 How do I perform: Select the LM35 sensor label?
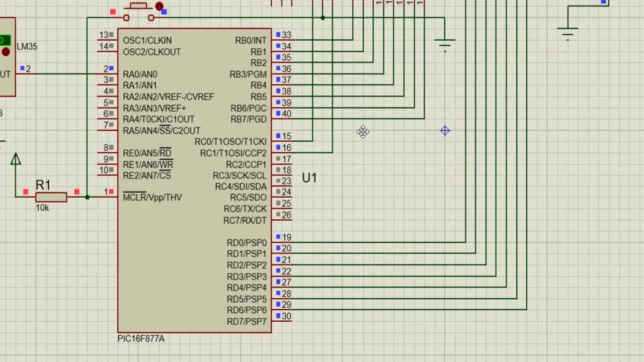27,46
